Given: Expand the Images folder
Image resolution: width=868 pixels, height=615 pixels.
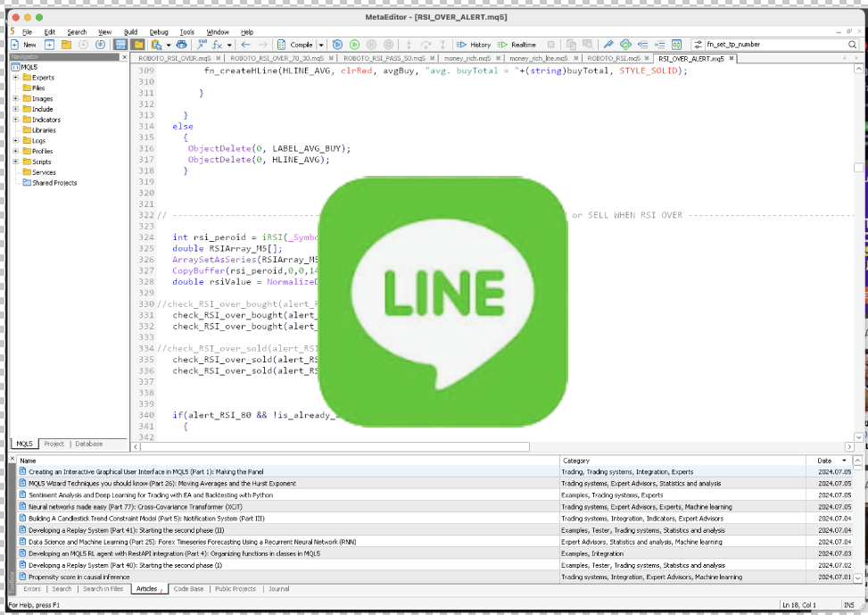Looking at the screenshot, I should (15, 98).
